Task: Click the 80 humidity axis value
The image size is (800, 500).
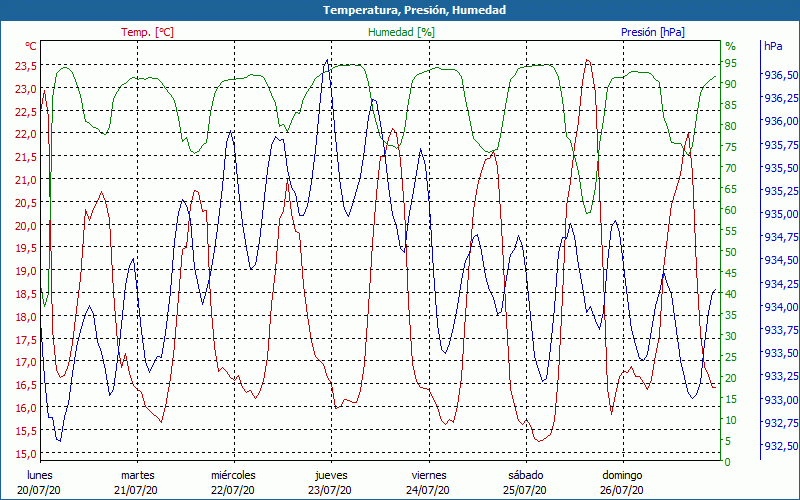Action: 731,126
